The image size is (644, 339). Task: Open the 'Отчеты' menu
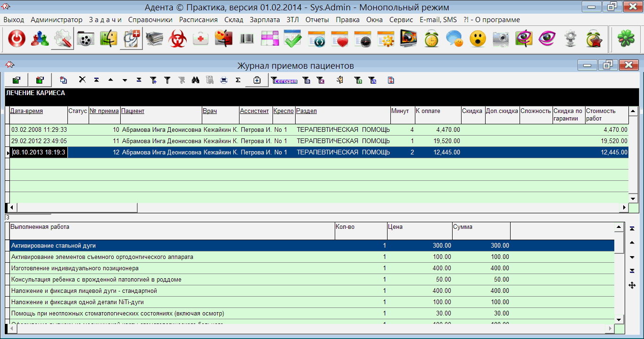point(317,20)
